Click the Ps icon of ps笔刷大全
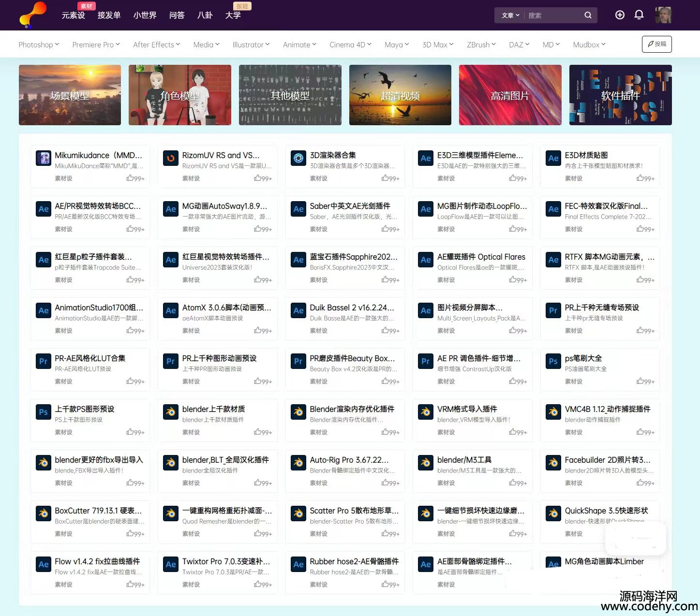 pos(553,361)
